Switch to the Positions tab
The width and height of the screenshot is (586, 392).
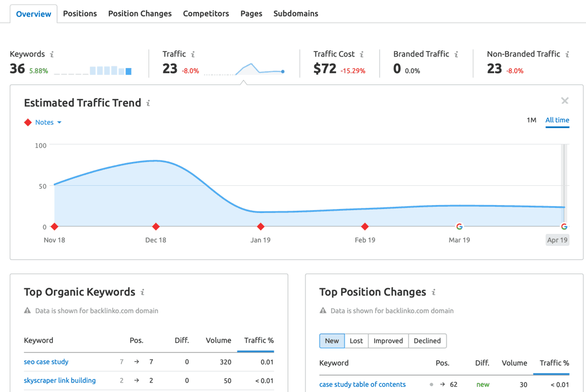coord(79,13)
